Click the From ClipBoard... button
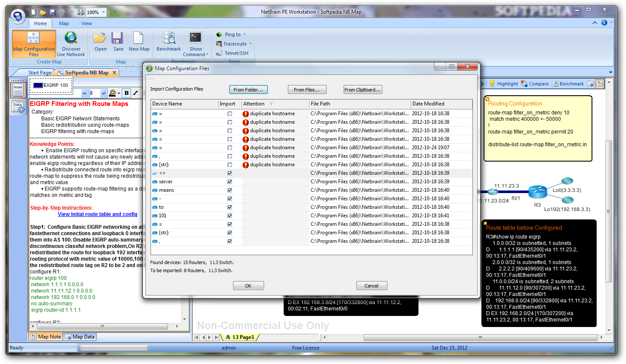 point(362,90)
